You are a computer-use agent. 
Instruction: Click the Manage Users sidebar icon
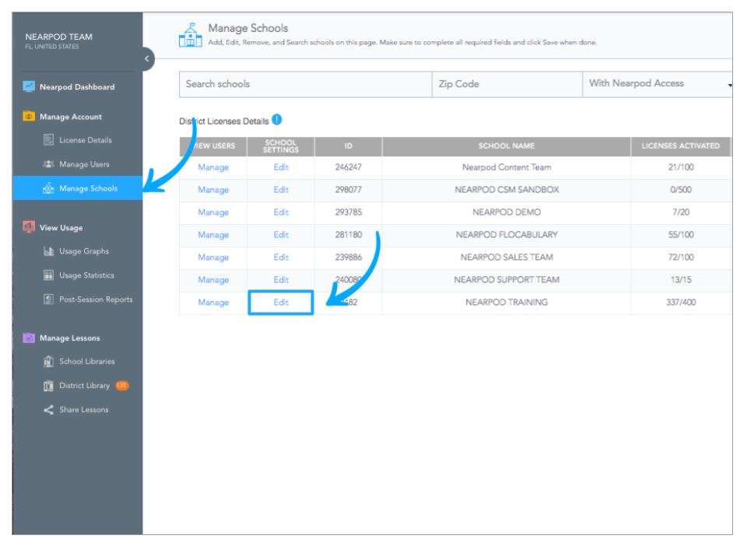47,164
